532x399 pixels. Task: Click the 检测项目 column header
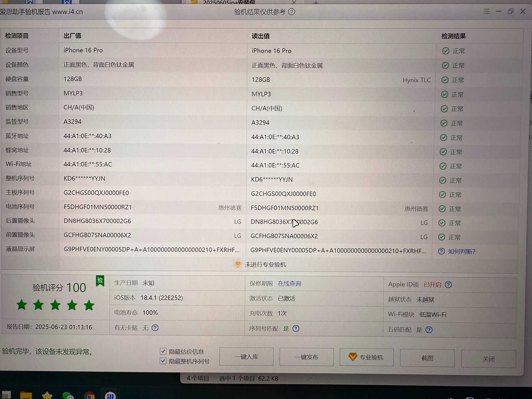(x=17, y=36)
